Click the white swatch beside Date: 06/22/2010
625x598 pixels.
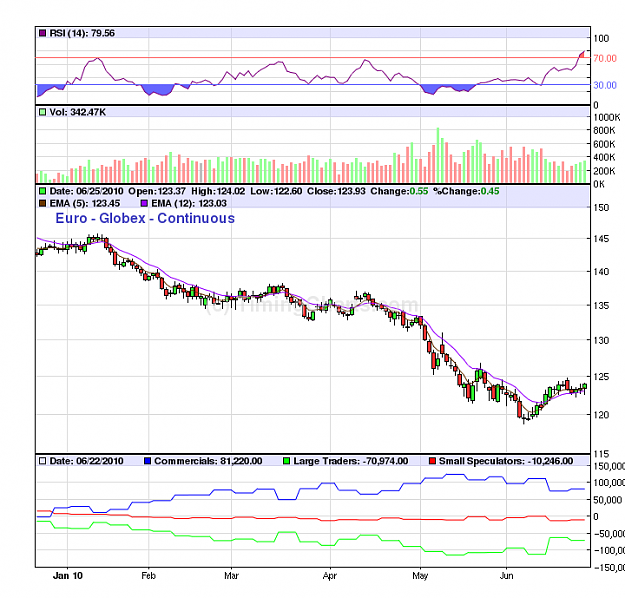43,461
